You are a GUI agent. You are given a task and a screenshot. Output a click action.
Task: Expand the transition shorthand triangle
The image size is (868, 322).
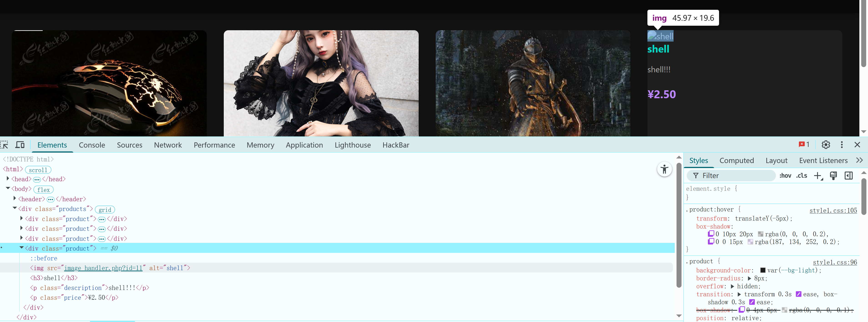(739, 294)
